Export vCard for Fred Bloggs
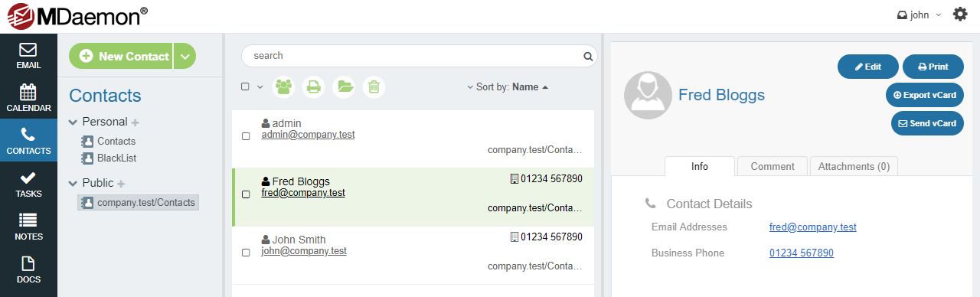Viewport: 980px width, 297px height. coord(925,95)
